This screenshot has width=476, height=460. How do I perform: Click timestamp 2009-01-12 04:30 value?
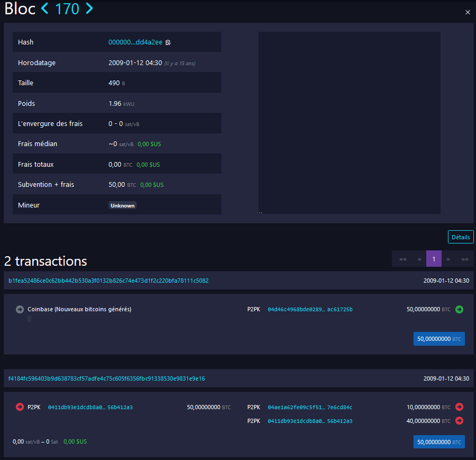(135, 63)
